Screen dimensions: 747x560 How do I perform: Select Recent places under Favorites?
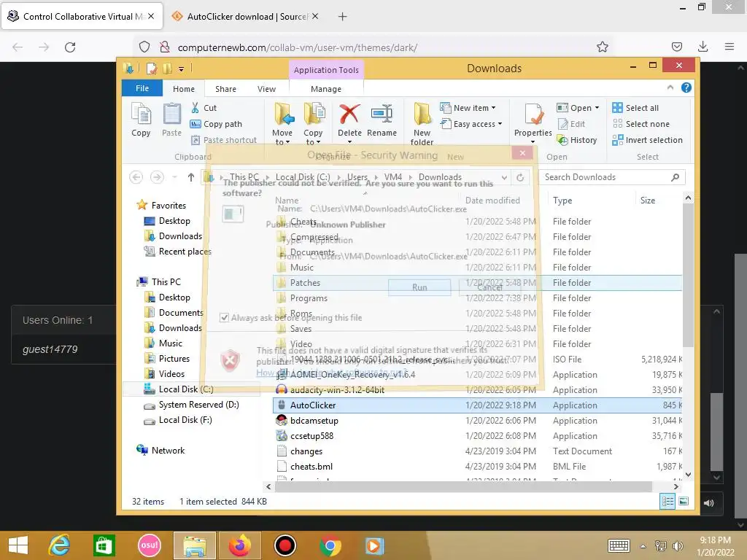[x=178, y=252]
